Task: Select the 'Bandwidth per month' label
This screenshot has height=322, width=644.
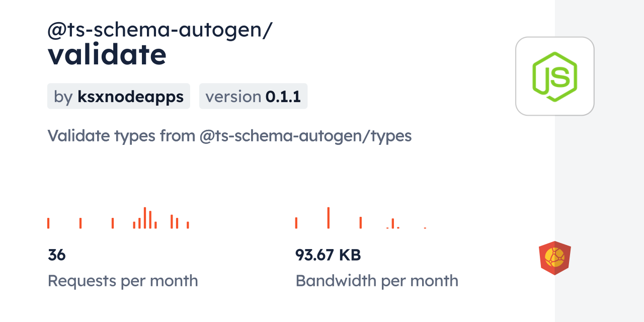Action: (377, 281)
